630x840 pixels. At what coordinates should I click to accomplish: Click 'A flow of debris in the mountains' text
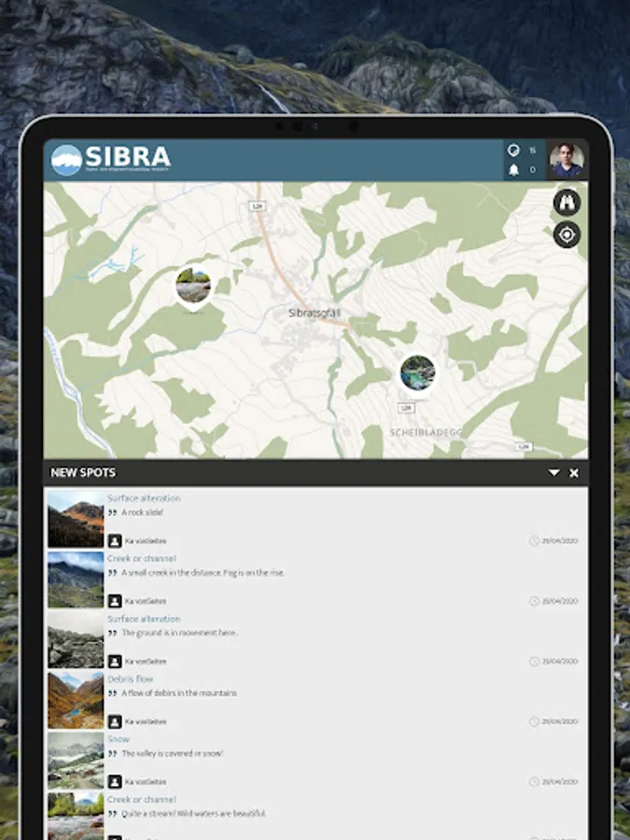pos(179,693)
